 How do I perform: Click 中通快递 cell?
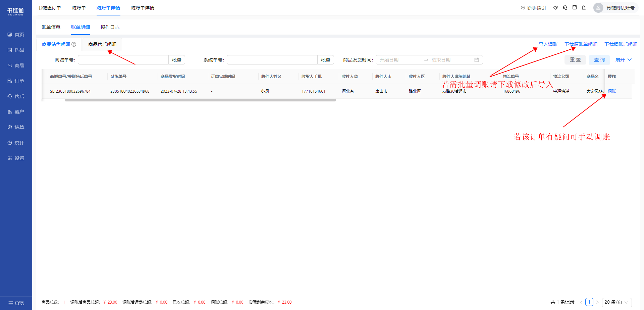[x=561, y=91]
